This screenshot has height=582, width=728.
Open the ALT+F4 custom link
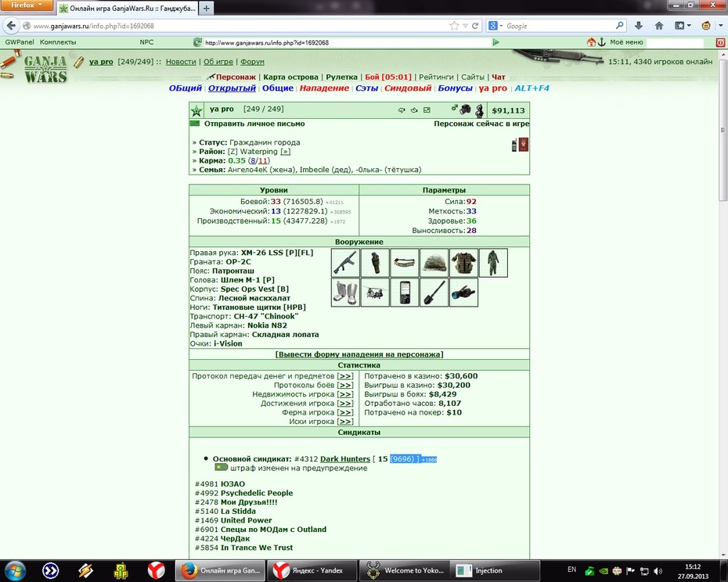pyautogui.click(x=532, y=88)
